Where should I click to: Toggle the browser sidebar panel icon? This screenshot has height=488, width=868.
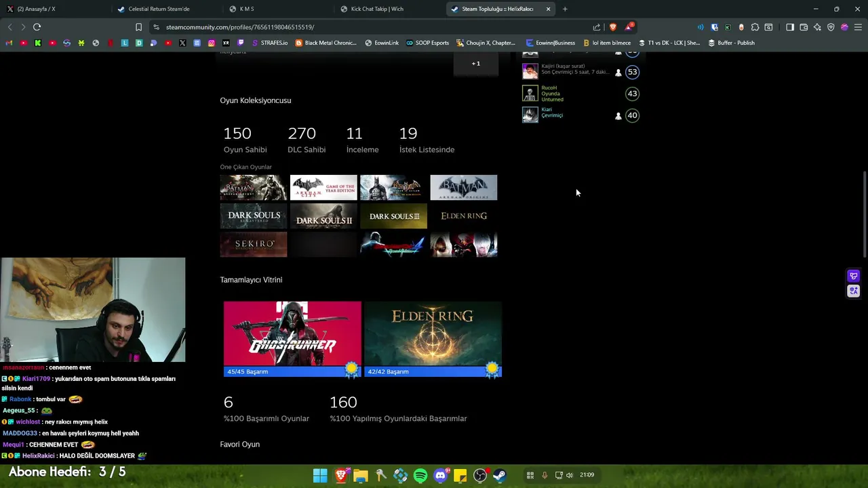790,27
